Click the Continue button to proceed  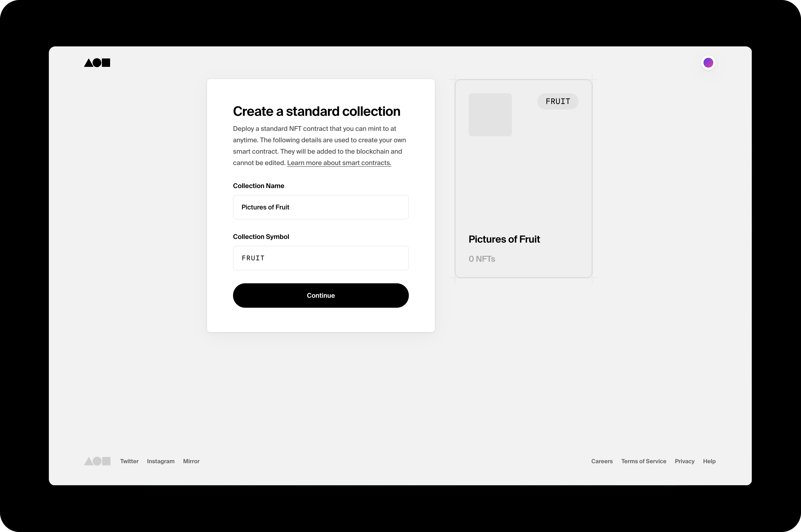[x=321, y=295]
